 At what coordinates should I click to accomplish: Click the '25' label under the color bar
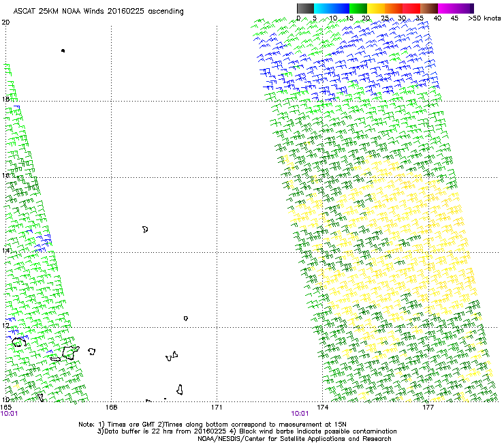385,18
